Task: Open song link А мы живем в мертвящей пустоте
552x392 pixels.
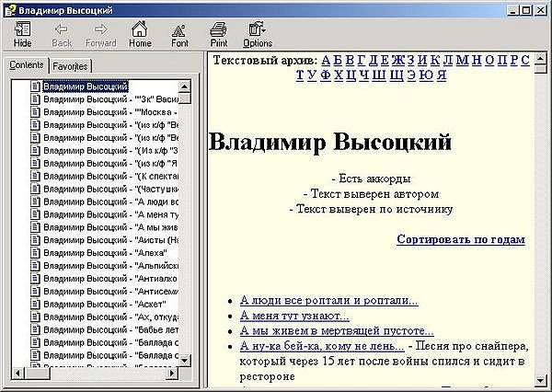Action: pyautogui.click(x=337, y=331)
